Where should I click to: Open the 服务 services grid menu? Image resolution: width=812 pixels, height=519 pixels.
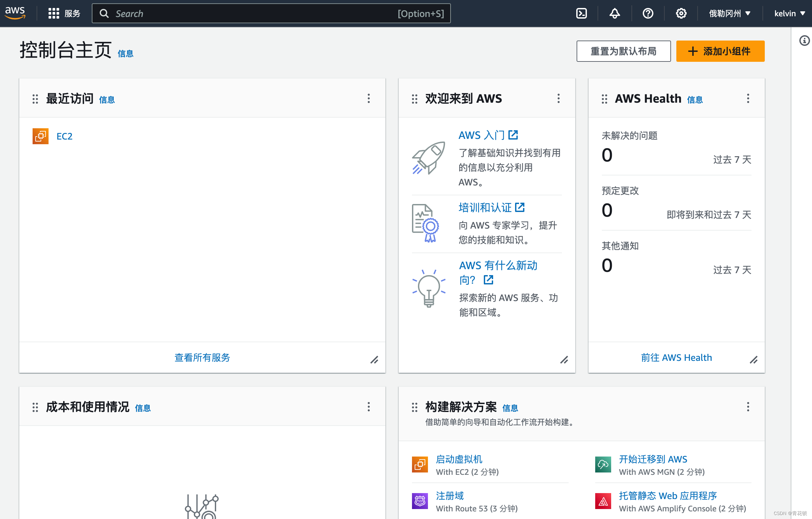pyautogui.click(x=64, y=14)
